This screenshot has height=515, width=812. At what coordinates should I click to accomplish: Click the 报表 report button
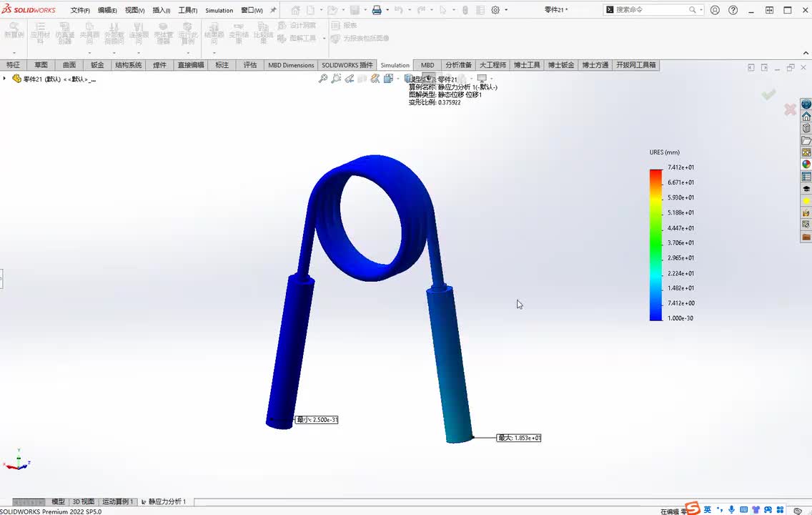(345, 25)
